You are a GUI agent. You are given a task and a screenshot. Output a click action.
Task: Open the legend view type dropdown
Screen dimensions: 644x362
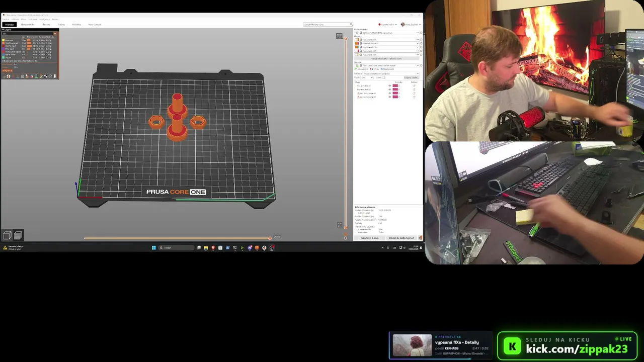point(29,34)
